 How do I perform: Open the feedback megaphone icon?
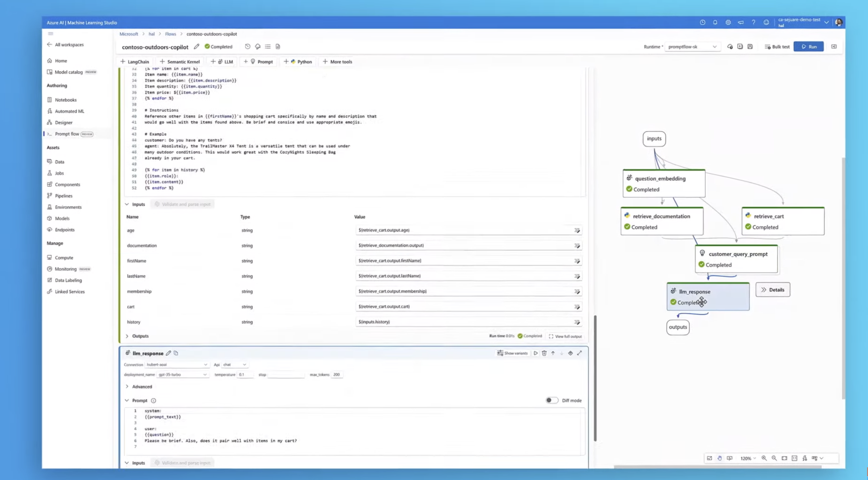pos(741,22)
